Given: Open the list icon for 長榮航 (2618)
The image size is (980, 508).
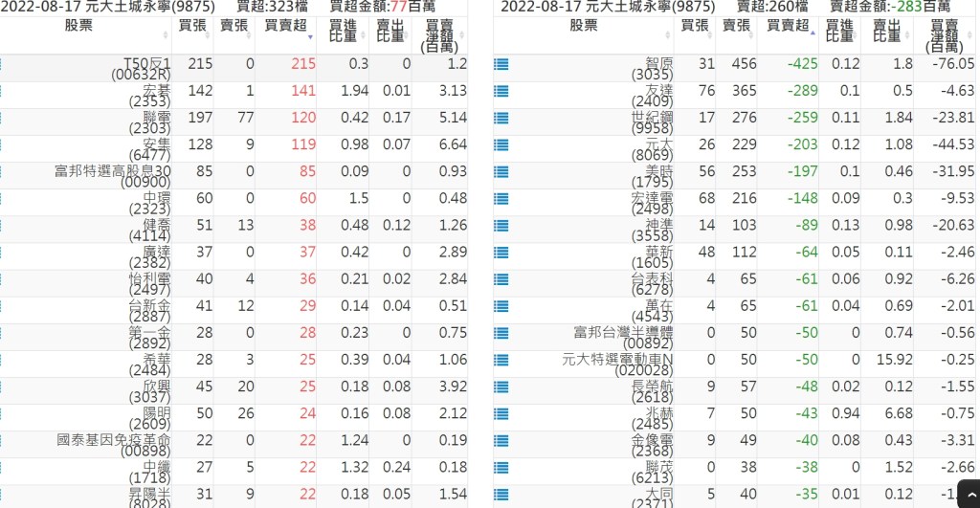Looking at the screenshot, I should [x=501, y=387].
